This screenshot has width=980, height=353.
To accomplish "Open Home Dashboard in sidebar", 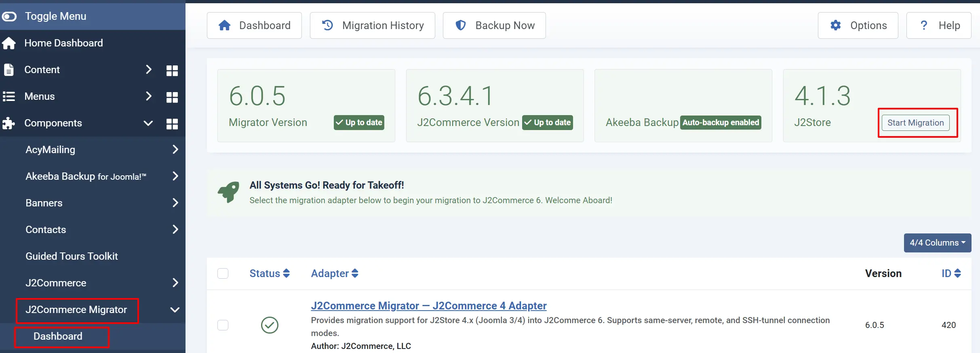I will (63, 43).
